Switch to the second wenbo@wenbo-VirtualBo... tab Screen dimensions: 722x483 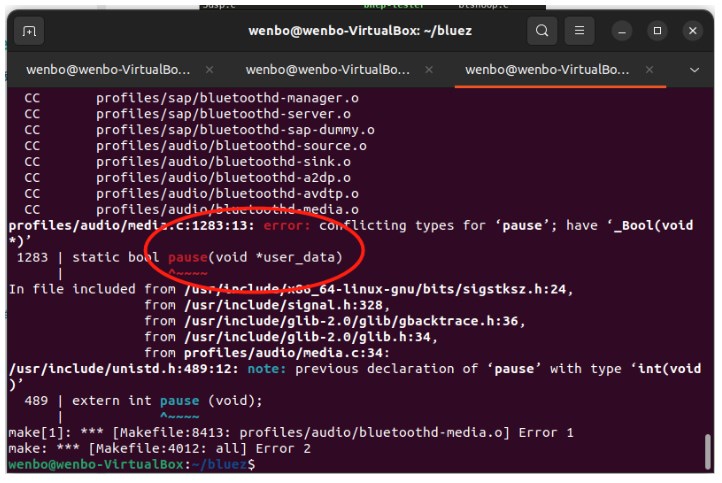pyautogui.click(x=327, y=70)
